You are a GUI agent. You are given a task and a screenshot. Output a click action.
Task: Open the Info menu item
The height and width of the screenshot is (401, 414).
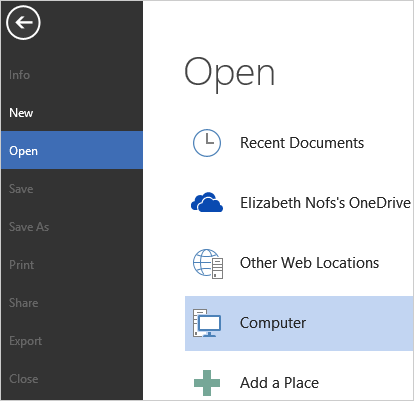click(72, 75)
